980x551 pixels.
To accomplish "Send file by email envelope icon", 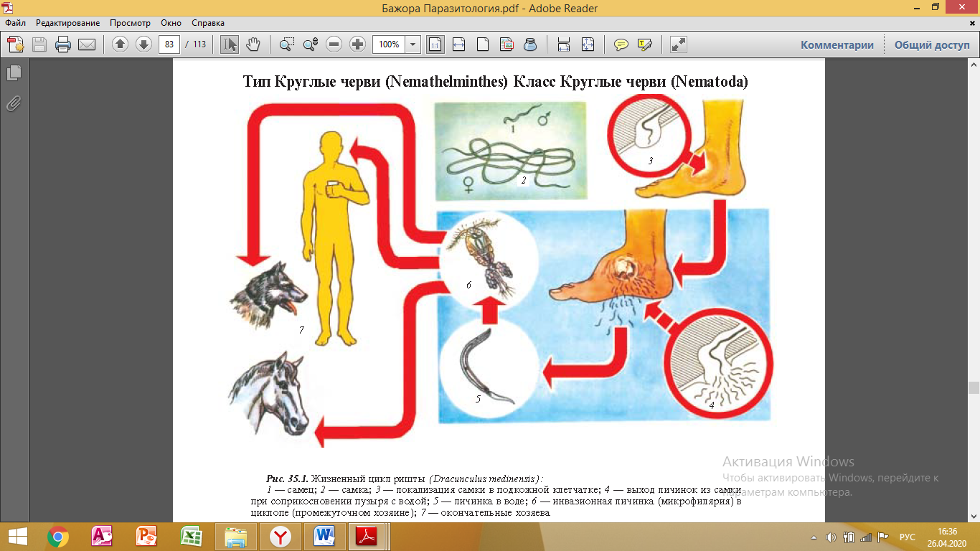I will tap(87, 44).
